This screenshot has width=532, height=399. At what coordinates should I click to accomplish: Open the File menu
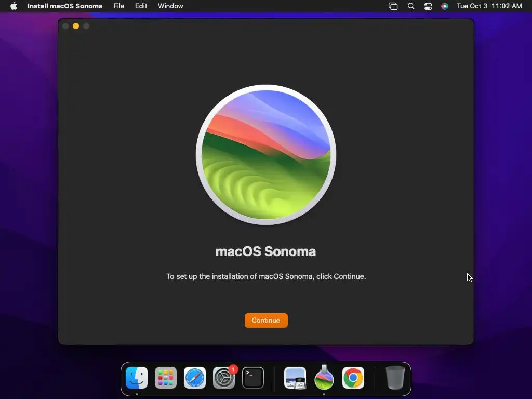tap(119, 6)
